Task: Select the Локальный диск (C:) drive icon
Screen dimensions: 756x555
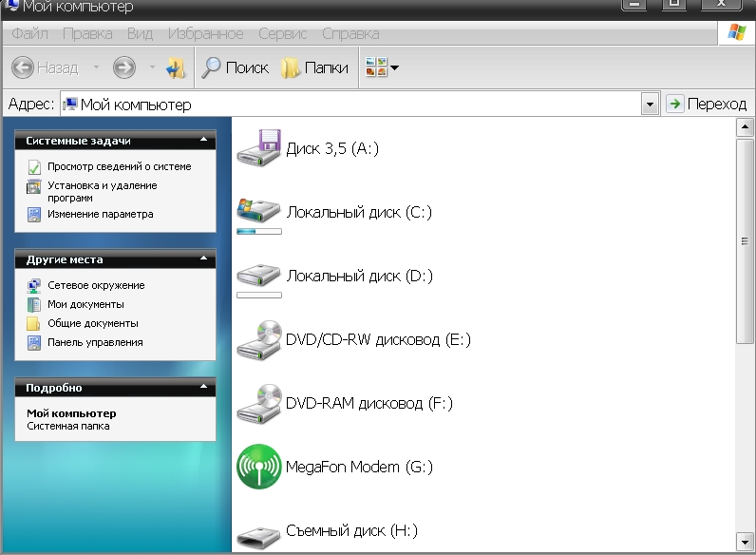Action: pyautogui.click(x=259, y=210)
